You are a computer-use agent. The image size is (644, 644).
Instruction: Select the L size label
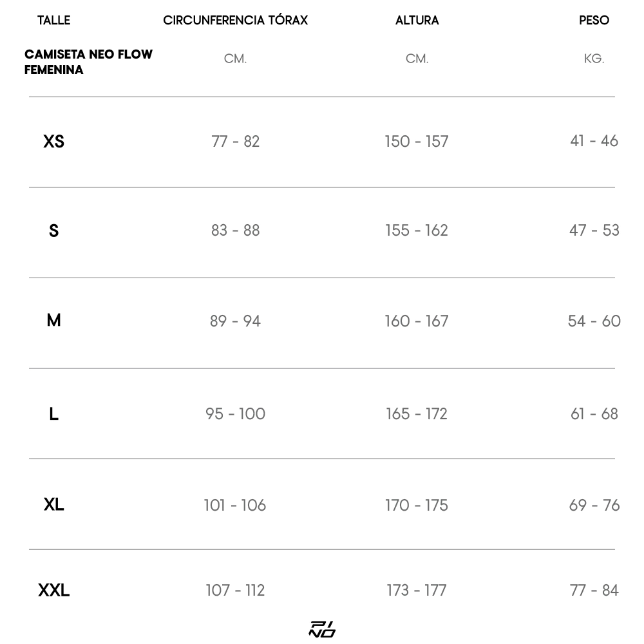[53, 414]
